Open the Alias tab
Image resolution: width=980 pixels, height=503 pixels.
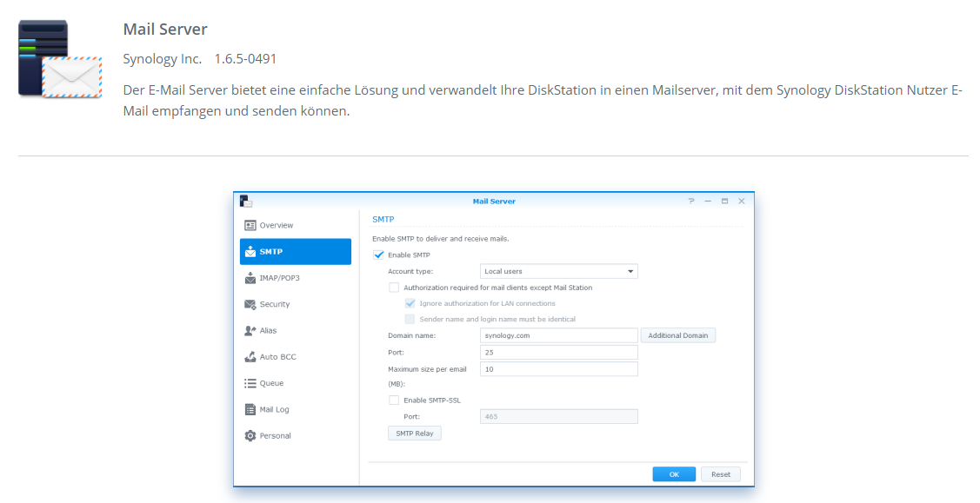[296, 331]
